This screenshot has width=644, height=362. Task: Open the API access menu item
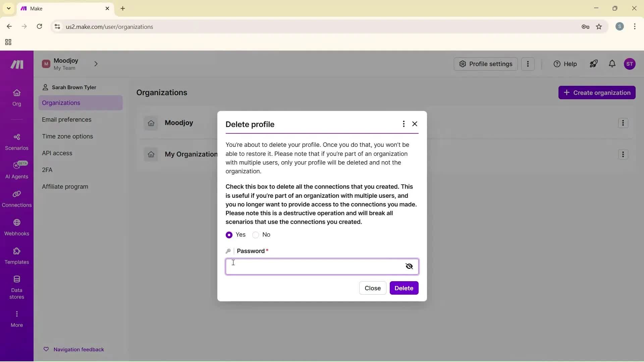[x=57, y=153]
